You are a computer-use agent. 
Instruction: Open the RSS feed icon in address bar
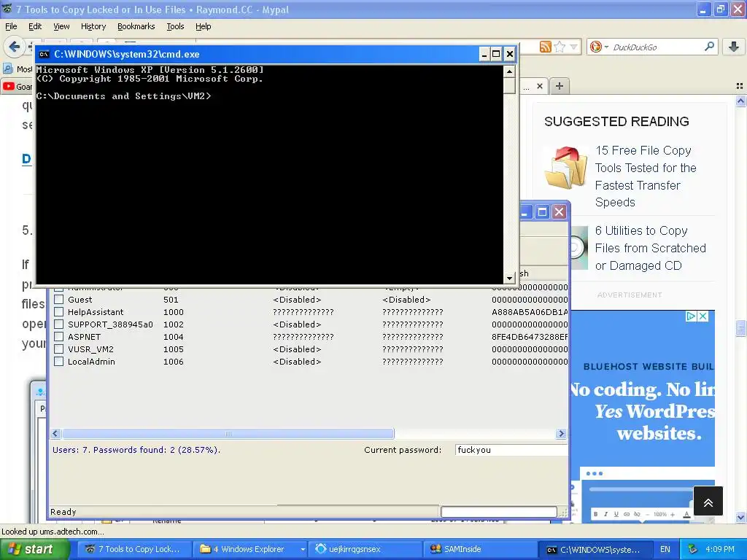(x=545, y=47)
